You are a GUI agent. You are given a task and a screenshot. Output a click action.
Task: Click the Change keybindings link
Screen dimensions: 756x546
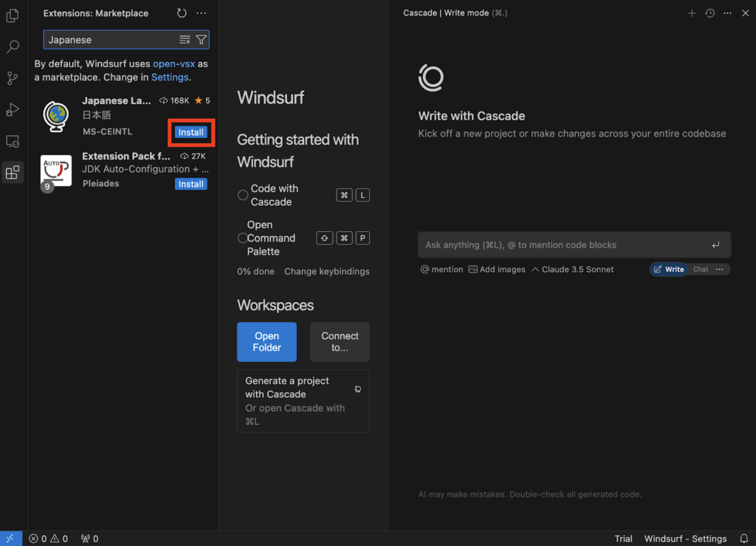coord(327,272)
